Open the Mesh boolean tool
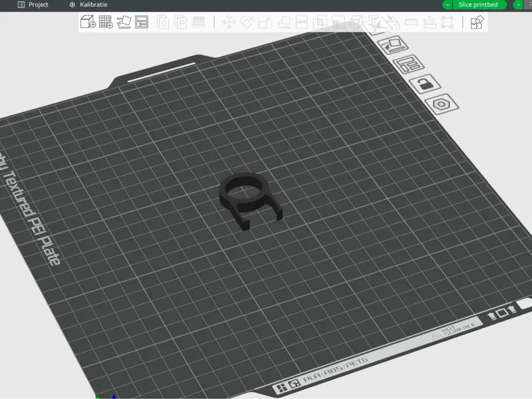This screenshot has height=399, width=532. (x=320, y=23)
